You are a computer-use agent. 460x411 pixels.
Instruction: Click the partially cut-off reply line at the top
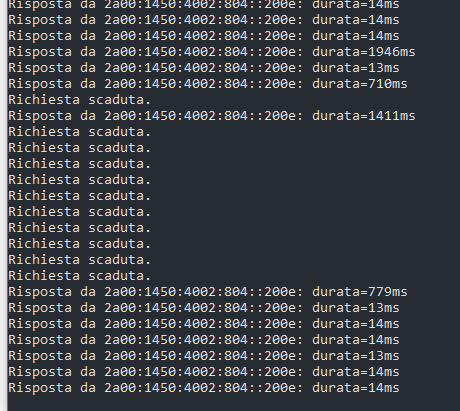204,4
